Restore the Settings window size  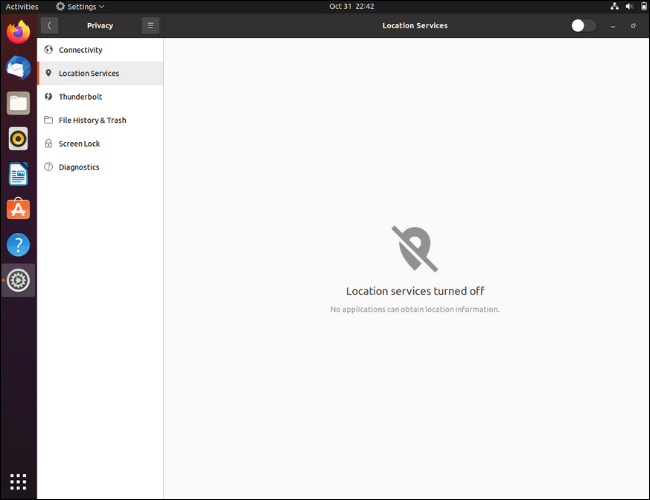(x=633, y=26)
